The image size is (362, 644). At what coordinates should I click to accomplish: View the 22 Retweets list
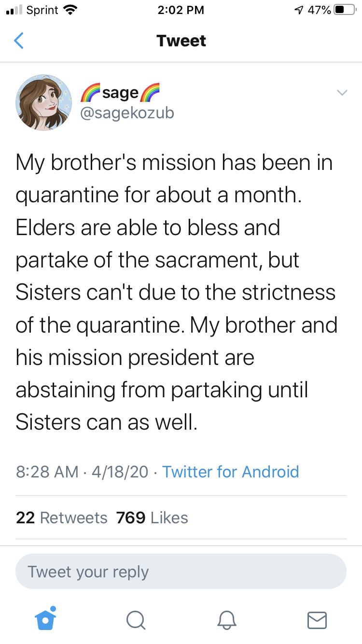point(62,518)
